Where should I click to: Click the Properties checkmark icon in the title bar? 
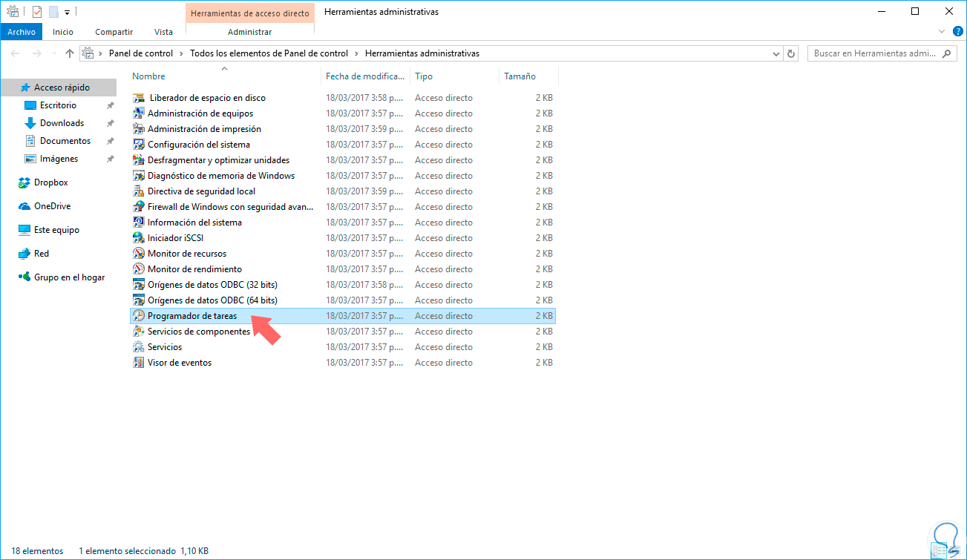pyautogui.click(x=37, y=12)
